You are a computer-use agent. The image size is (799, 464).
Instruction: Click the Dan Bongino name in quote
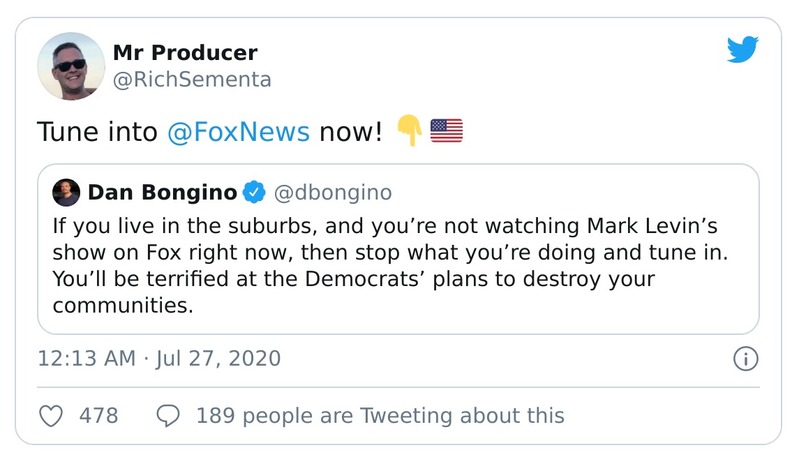point(163,191)
